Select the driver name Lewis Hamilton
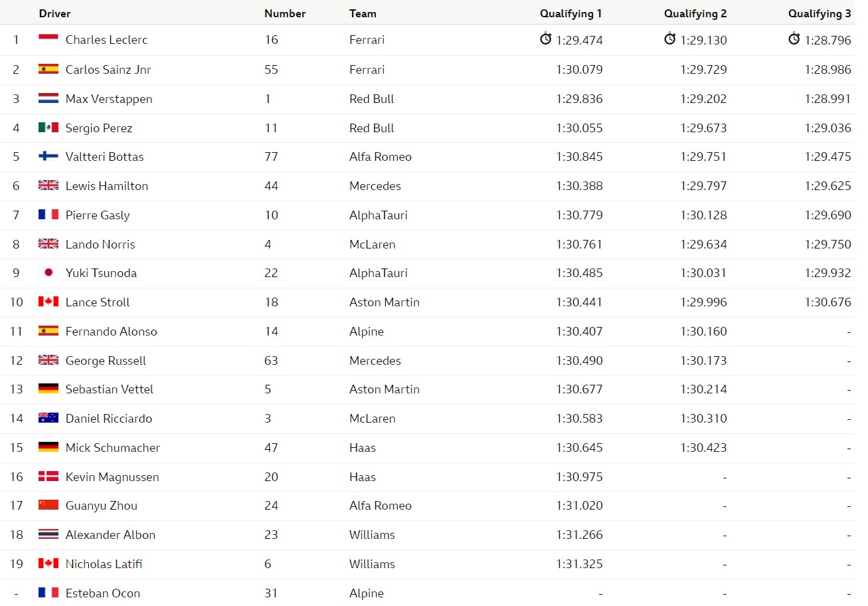 [107, 186]
